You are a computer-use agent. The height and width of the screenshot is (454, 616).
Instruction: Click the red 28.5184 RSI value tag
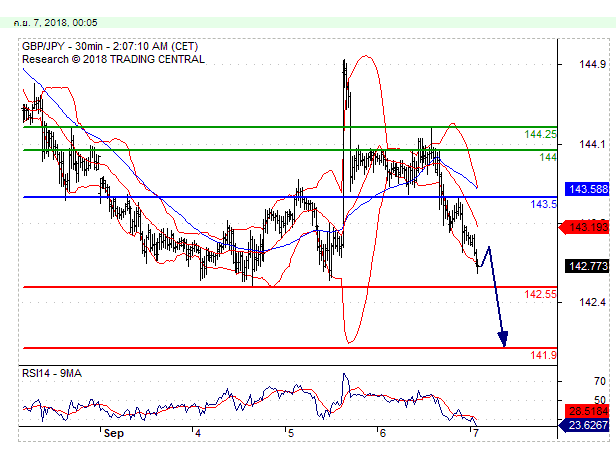pos(587,412)
